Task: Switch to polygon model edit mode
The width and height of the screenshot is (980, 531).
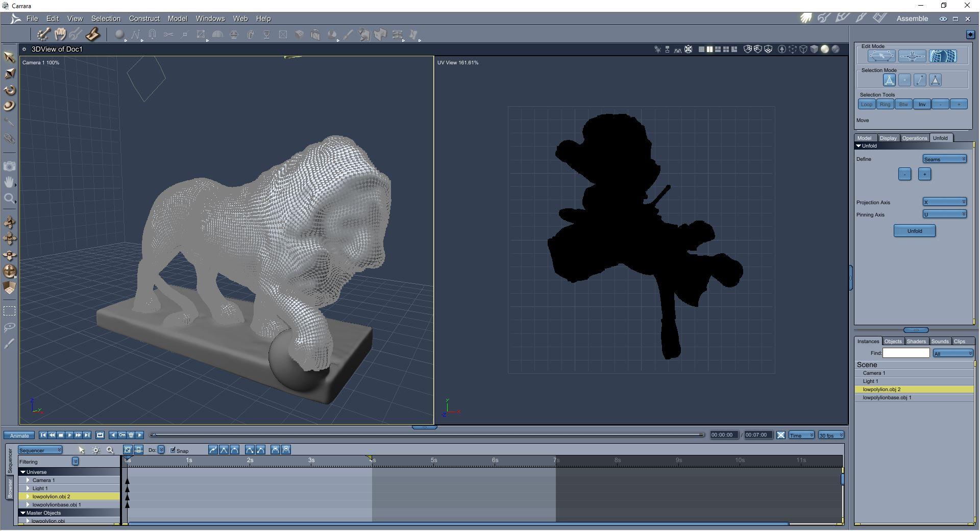Action: [x=881, y=56]
